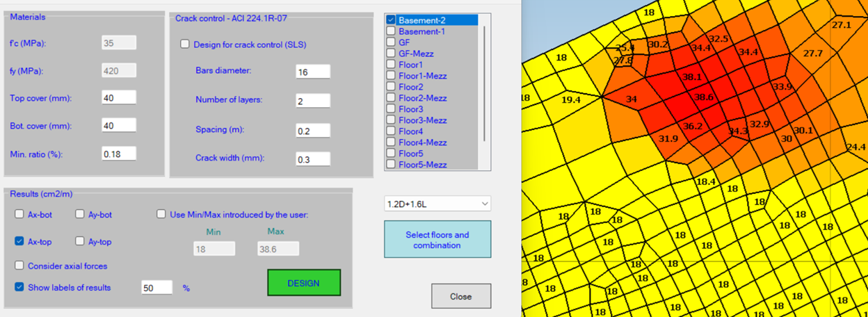Viewport: 868px width, 317px height.
Task: Enable Consider axial forces option
Action: pyautogui.click(x=19, y=266)
